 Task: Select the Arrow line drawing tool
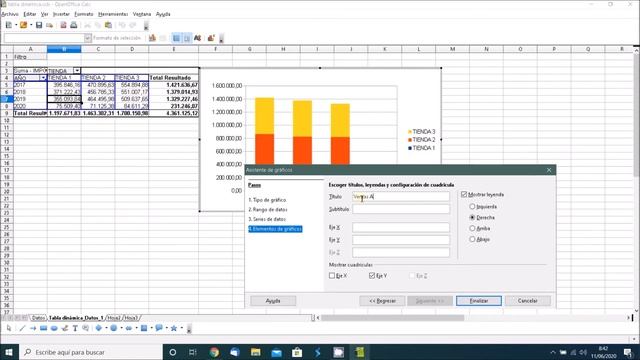tap(33, 328)
